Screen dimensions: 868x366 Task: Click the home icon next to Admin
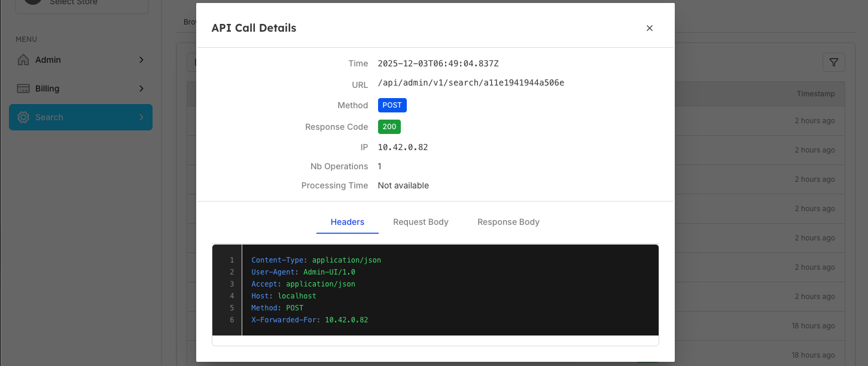[x=23, y=60]
